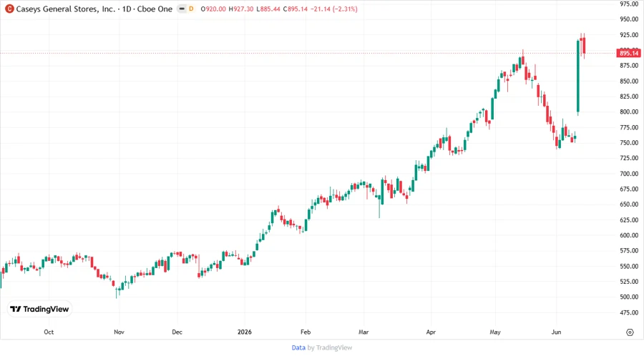The image size is (644, 356).
Task: Click the Cboe One exchange label
Action: click(155, 9)
